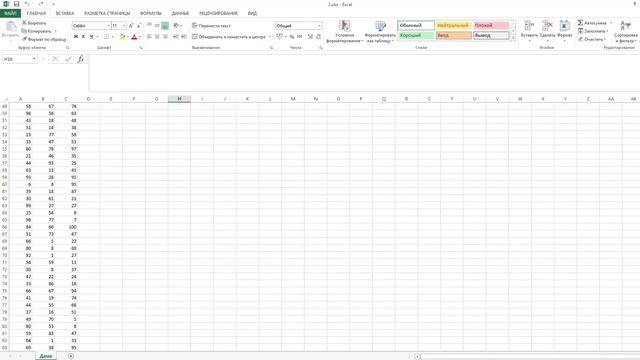Increase font size with larger A
The height and width of the screenshot is (360, 640).
(131, 26)
